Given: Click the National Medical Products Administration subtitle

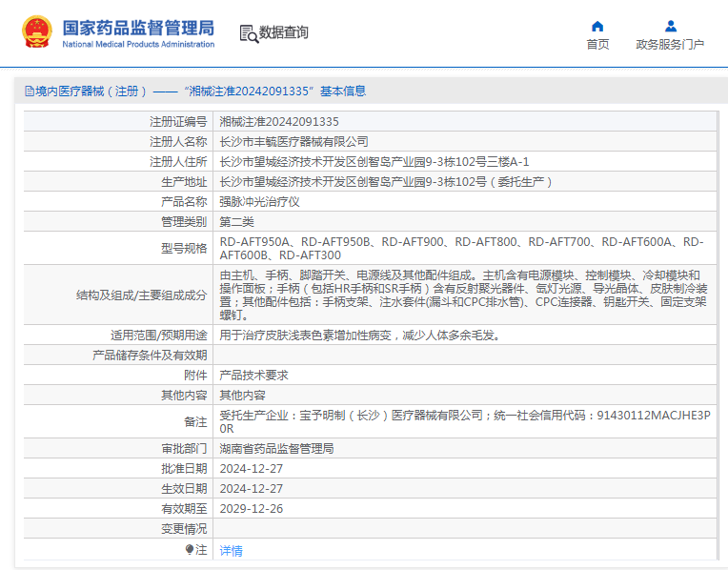Looking at the screenshot, I should click(138, 44).
